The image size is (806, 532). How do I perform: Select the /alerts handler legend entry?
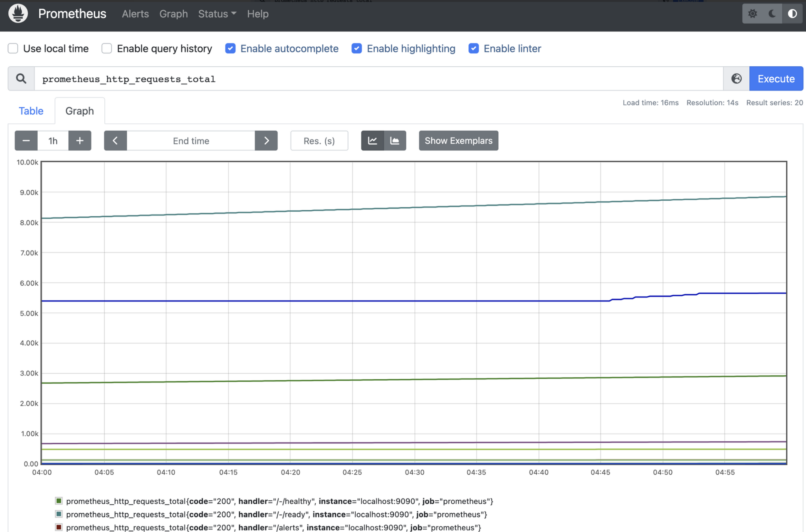tap(273, 527)
